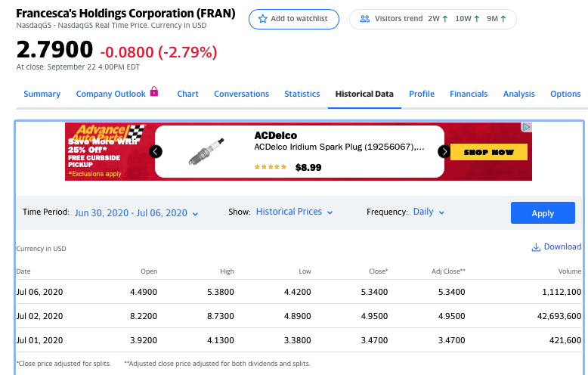Screen dimensions: 588x375
Task: Open the Frequency Daily dropdown
Action: pos(429,212)
